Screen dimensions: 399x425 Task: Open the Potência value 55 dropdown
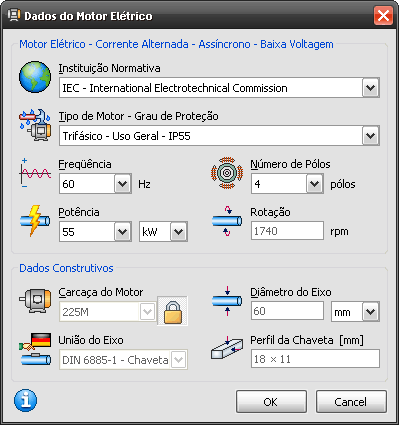click(123, 232)
